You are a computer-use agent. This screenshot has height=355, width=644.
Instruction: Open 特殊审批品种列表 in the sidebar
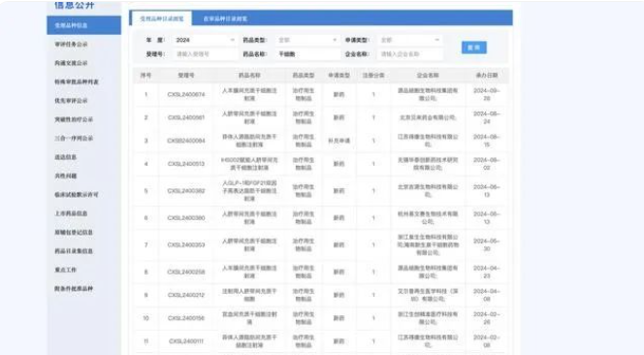click(x=77, y=81)
